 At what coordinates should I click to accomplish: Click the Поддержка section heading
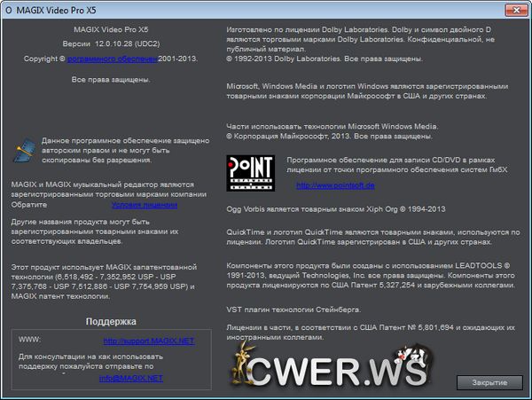click(111, 321)
